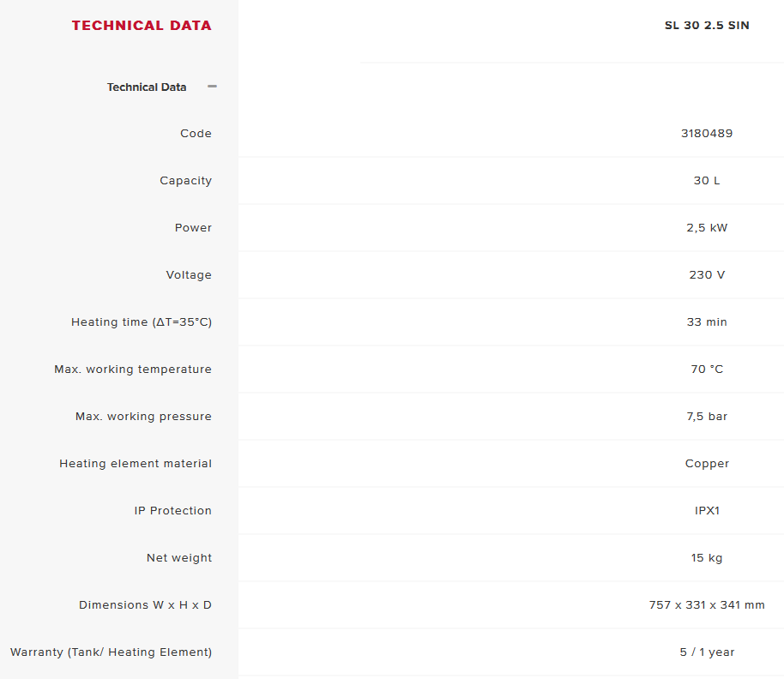Click the Net weight row label
Viewport: 784px width, 679px height.
pyautogui.click(x=179, y=558)
